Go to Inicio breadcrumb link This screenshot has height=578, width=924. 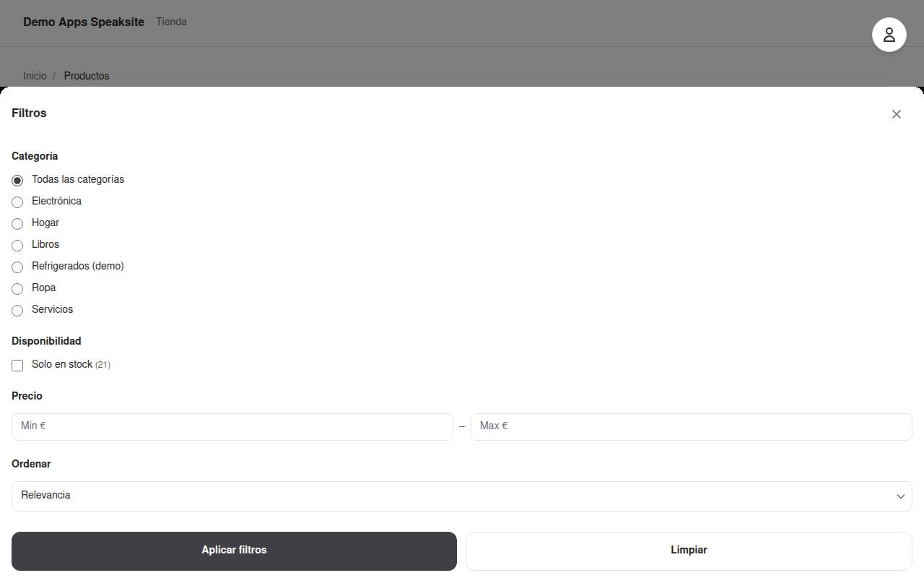point(35,76)
